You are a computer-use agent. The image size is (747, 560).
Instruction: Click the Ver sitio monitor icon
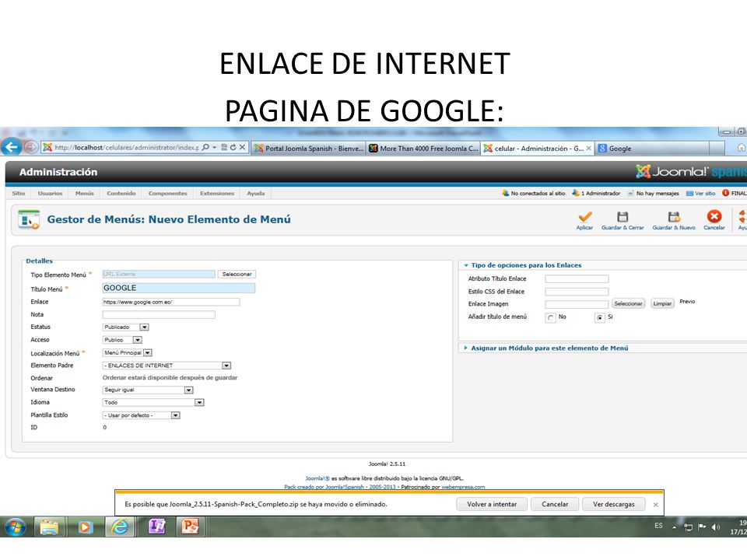click(x=689, y=194)
